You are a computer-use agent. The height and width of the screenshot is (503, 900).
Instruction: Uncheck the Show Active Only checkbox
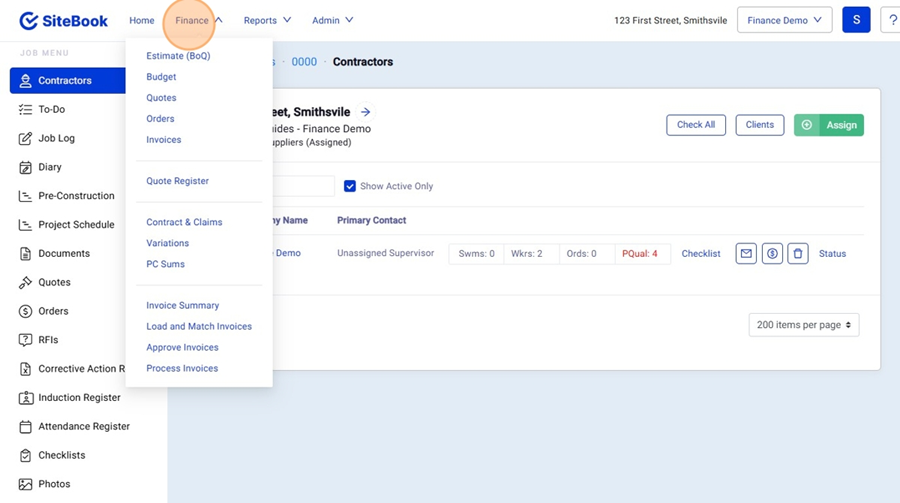(350, 186)
